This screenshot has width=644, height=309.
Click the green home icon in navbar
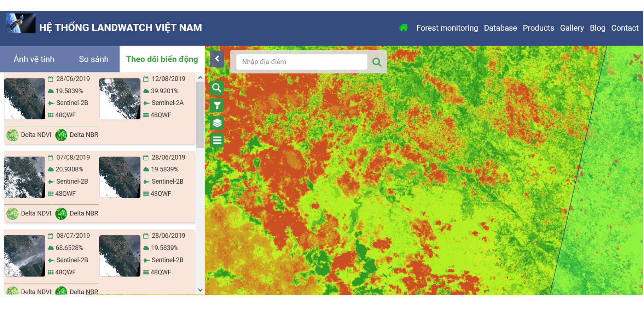(404, 28)
